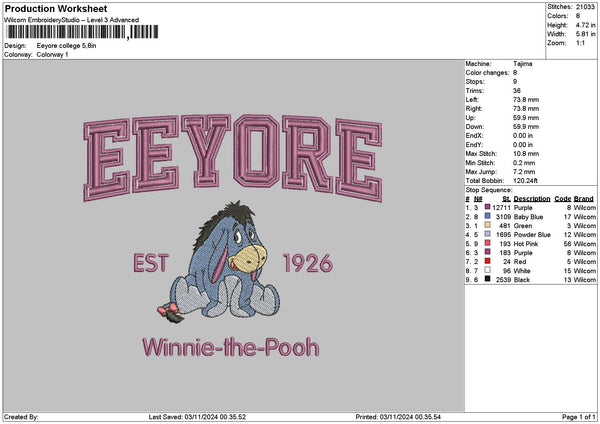Click the 1926 lettering in the design
Screen dimensions: 600x424
(308, 263)
